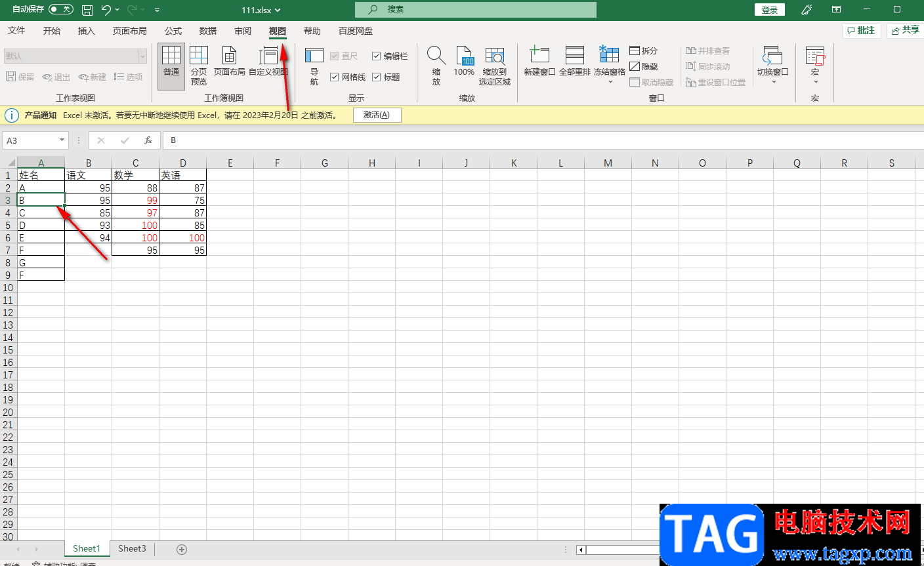This screenshot has width=924, height=566.
Task: Open the Navigation (导航) pane
Action: click(314, 66)
